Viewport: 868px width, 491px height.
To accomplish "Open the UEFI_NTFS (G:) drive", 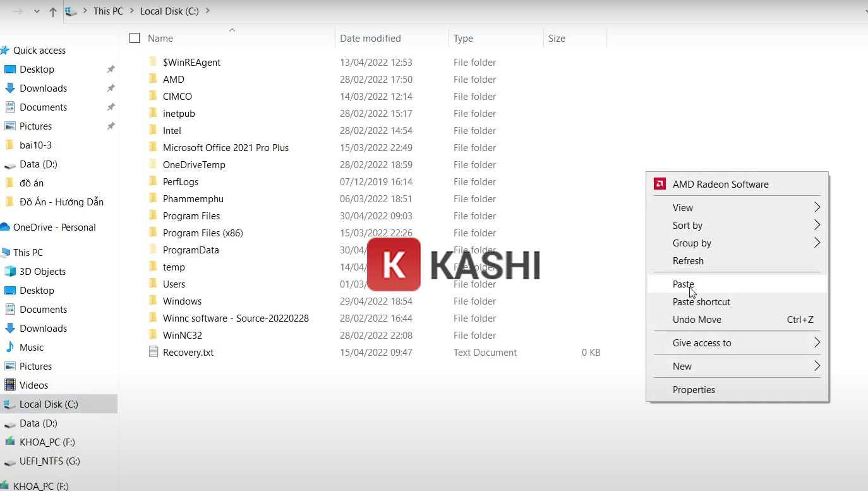I will point(49,461).
